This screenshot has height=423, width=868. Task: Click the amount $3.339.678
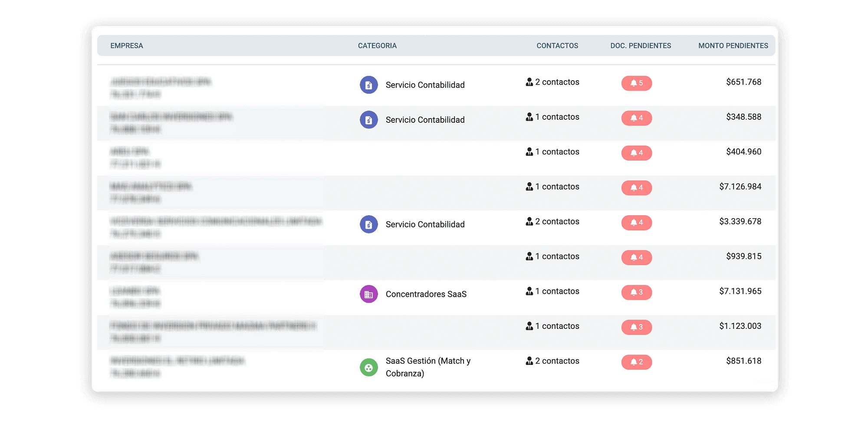(740, 222)
